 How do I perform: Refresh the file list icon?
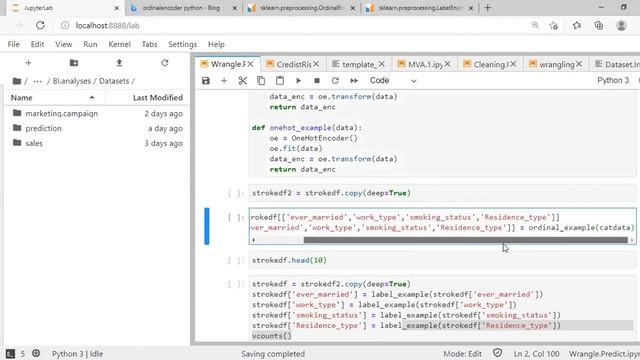click(x=164, y=62)
